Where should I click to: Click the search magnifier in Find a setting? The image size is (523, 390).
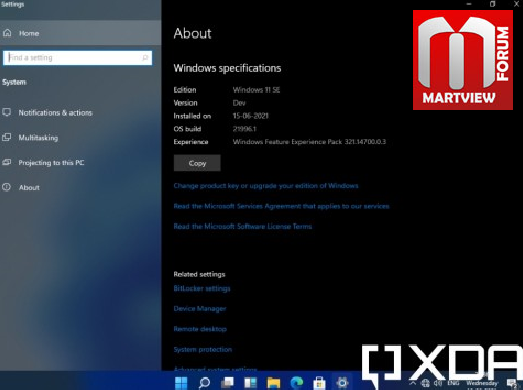145,58
